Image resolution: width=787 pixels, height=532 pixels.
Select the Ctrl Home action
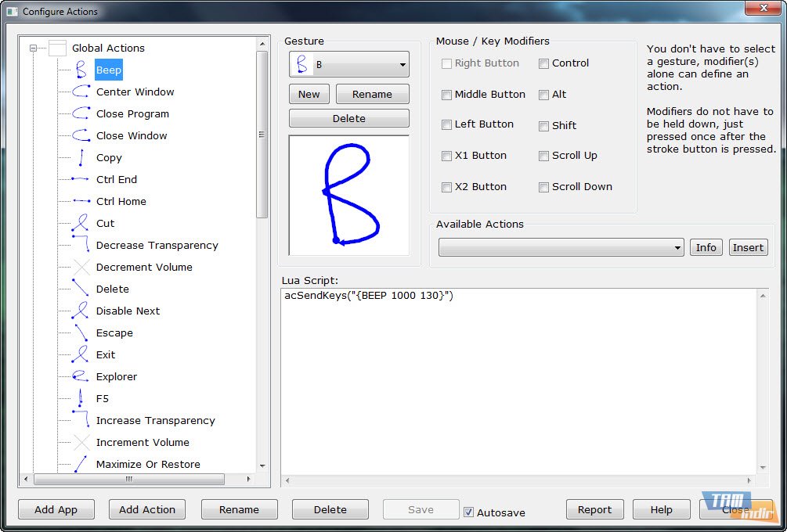121,201
